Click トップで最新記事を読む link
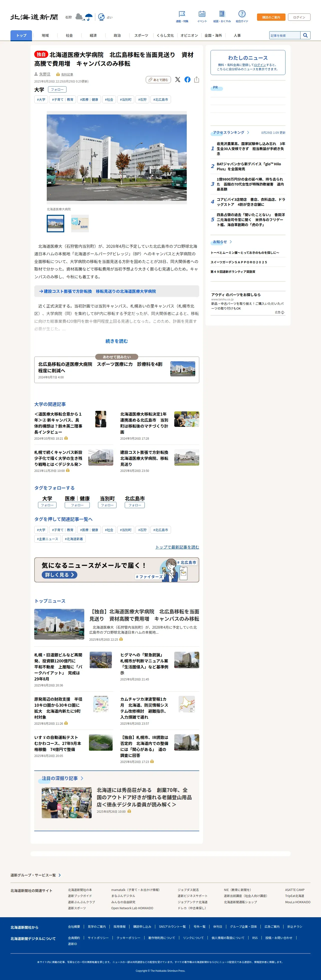The height and width of the screenshot is (980, 321). (177, 547)
